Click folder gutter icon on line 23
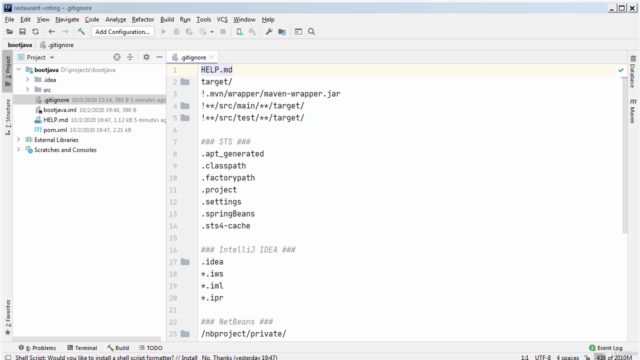The width and height of the screenshot is (640, 360). 185,334
